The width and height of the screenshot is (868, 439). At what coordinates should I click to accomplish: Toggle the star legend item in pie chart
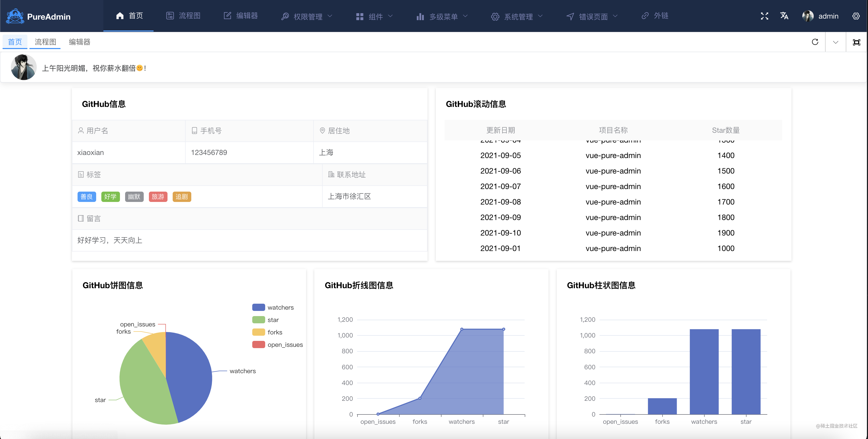pos(265,320)
